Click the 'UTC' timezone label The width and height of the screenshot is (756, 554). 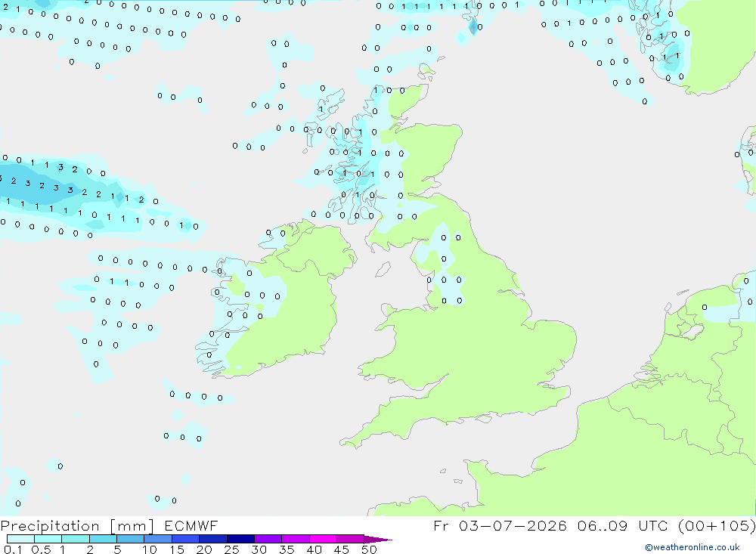654,525
